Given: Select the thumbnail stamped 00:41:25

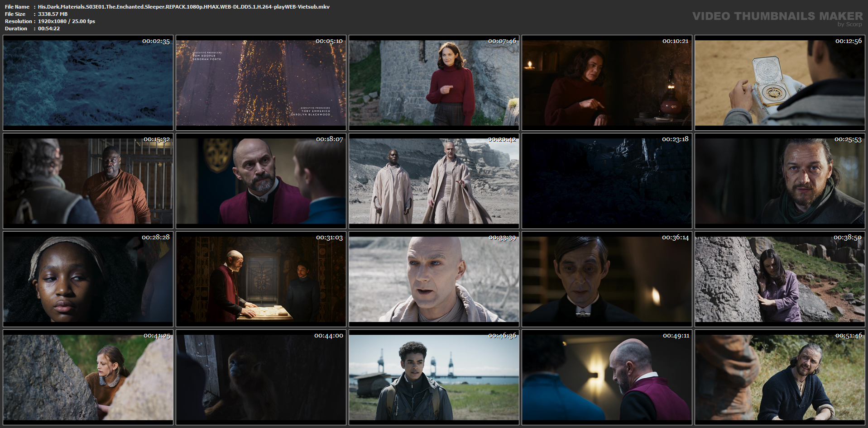Looking at the screenshot, I should click(88, 377).
